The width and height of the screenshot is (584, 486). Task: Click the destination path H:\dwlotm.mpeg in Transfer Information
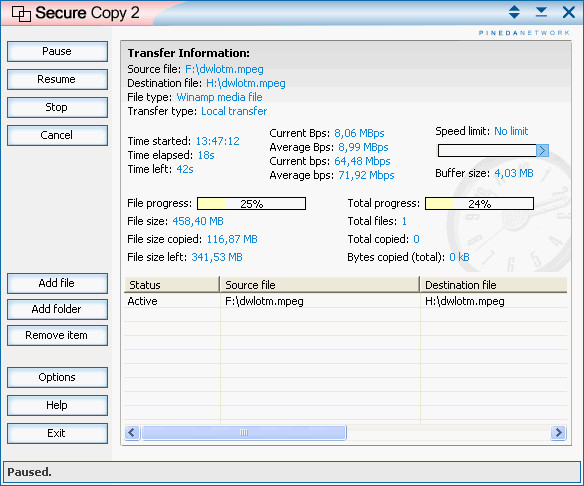[246, 83]
